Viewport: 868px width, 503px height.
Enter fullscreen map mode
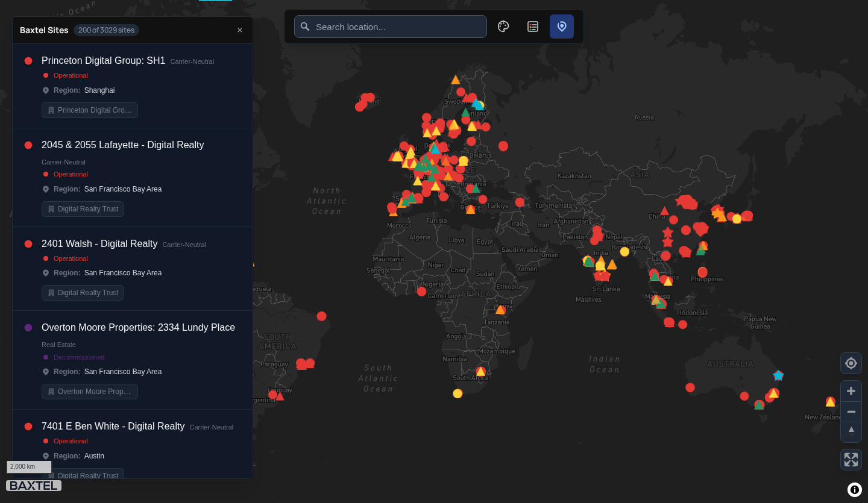click(851, 460)
